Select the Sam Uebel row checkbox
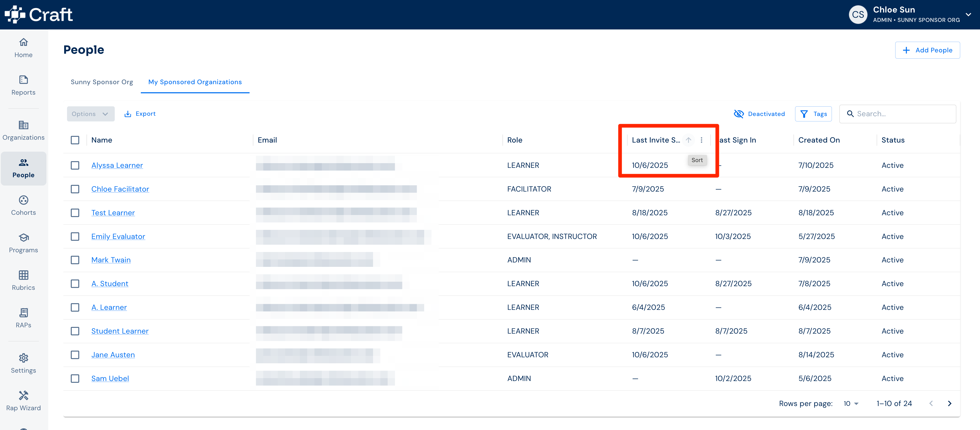 75,378
